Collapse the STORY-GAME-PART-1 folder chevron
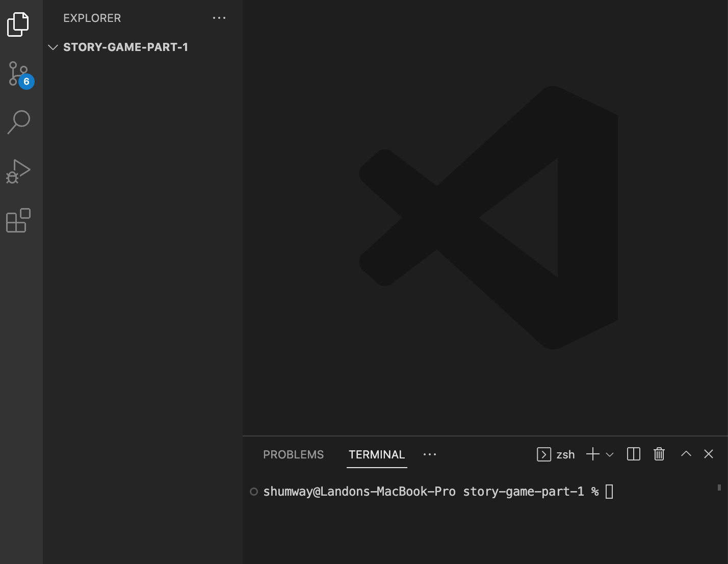728x564 pixels. click(x=53, y=47)
